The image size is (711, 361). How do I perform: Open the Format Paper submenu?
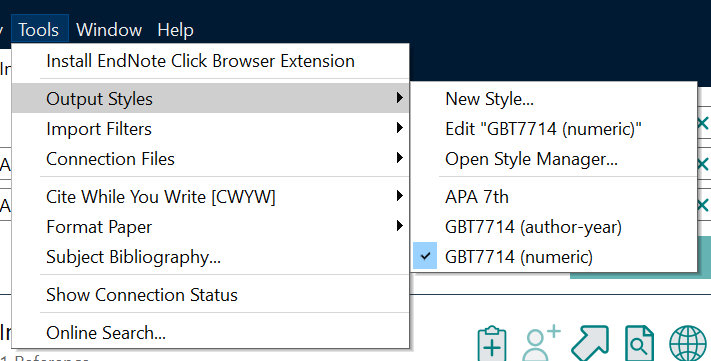click(x=210, y=227)
